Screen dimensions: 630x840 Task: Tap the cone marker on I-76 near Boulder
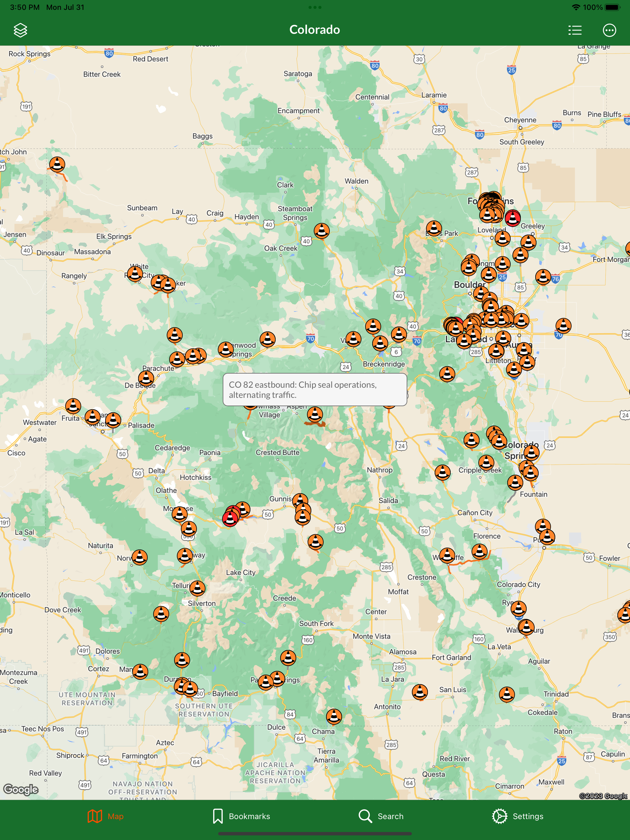[x=543, y=277]
